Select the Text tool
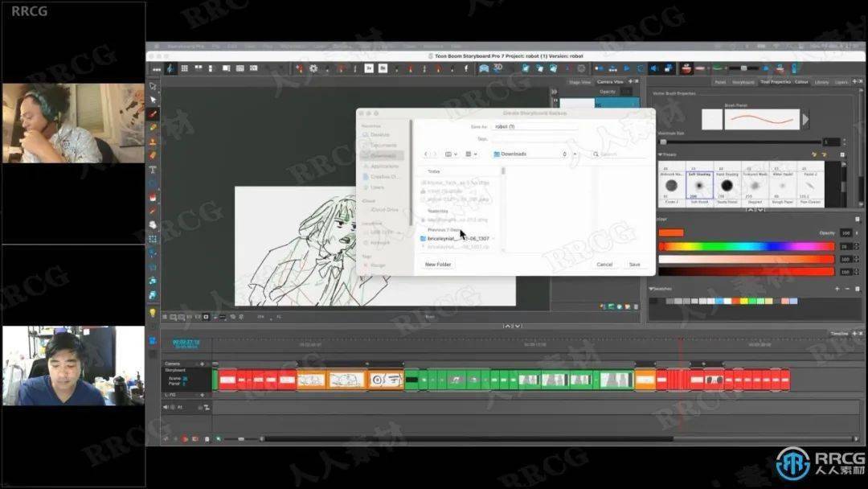 153,170
